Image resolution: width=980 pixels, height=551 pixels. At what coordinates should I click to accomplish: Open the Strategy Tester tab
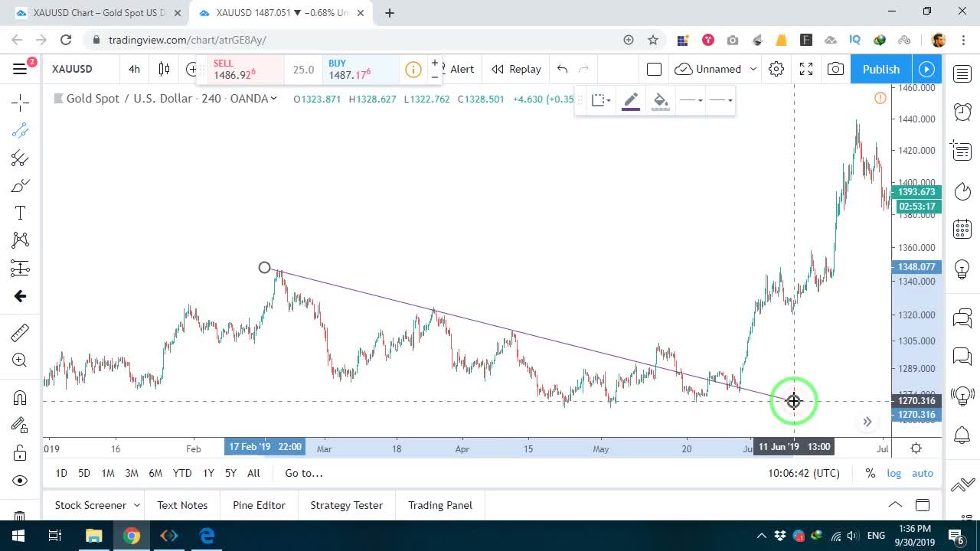pyautogui.click(x=346, y=505)
